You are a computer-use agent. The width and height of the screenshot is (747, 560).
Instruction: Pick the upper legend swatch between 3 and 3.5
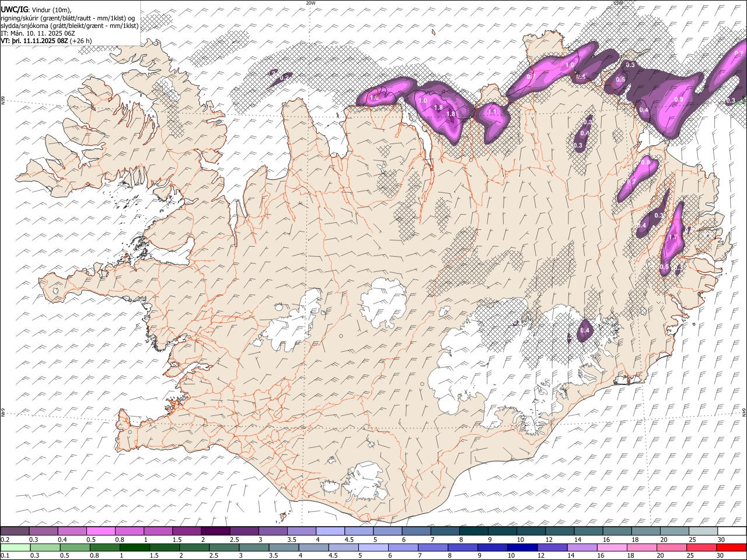point(273,531)
